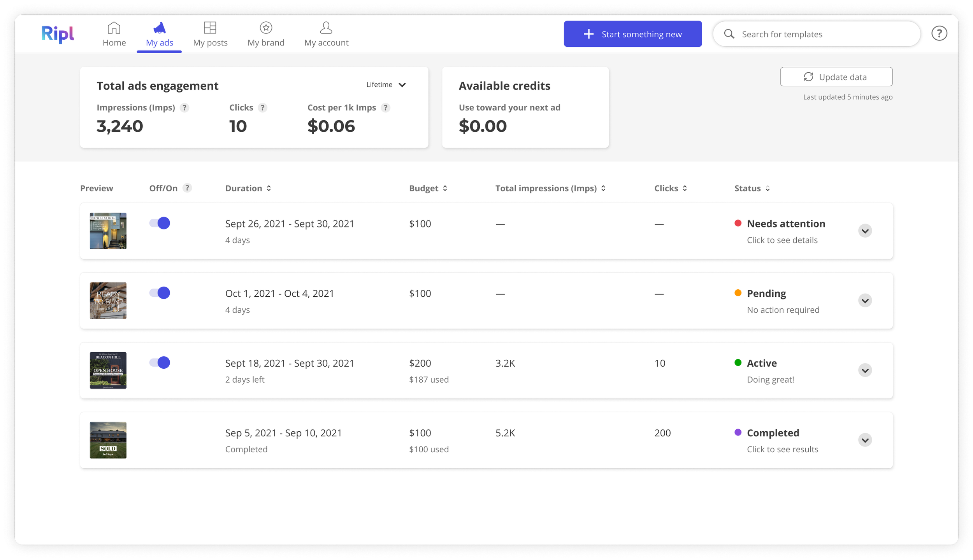Open the My brand tab
973x560 pixels.
(266, 34)
